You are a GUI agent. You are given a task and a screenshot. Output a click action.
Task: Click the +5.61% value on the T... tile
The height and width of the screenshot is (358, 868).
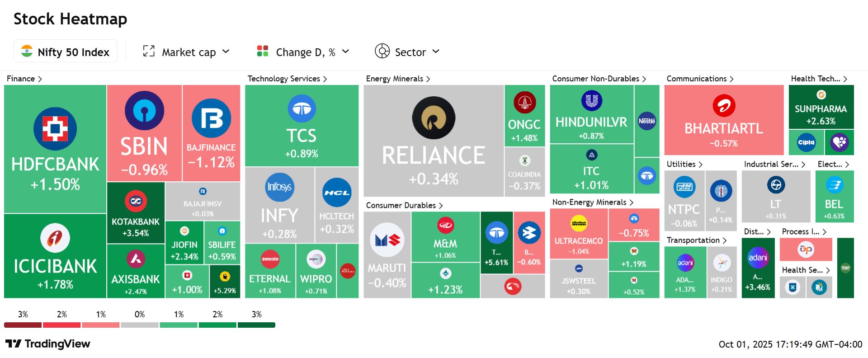pyautogui.click(x=496, y=262)
